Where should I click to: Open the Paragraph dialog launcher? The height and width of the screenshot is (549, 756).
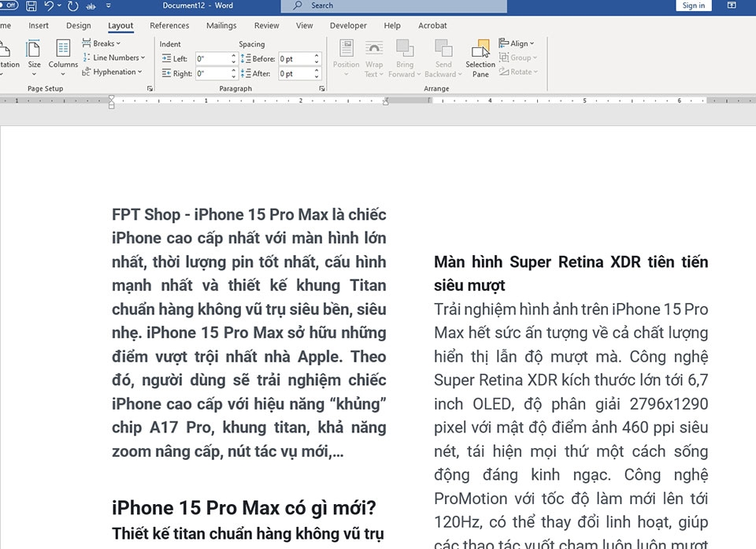[322, 88]
